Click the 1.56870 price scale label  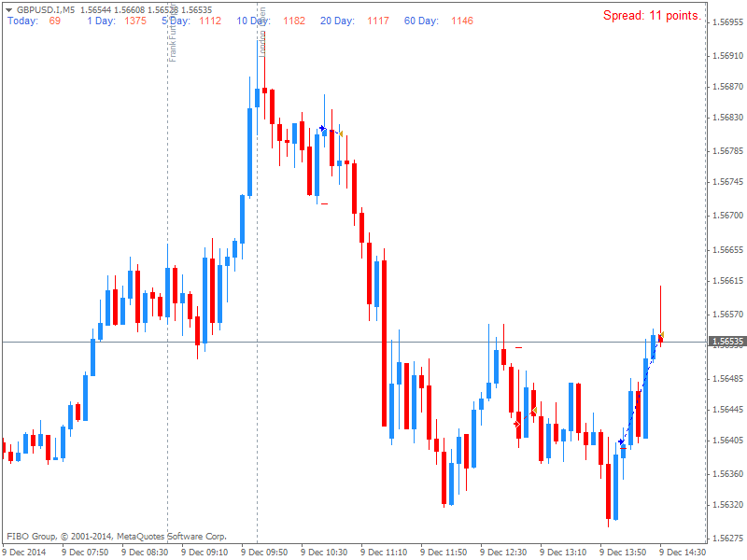coord(727,87)
